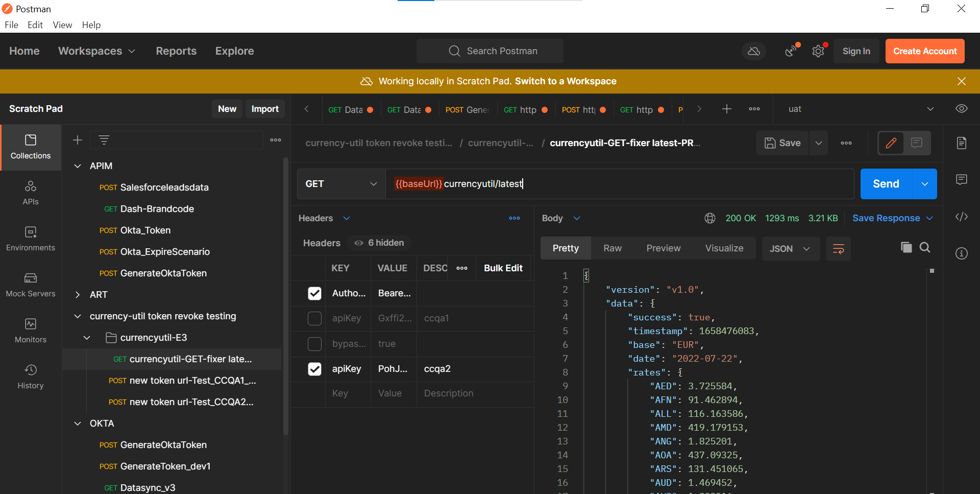Open the Mock Servers sidebar panel
Image resolution: width=980 pixels, height=494 pixels.
[x=31, y=285]
